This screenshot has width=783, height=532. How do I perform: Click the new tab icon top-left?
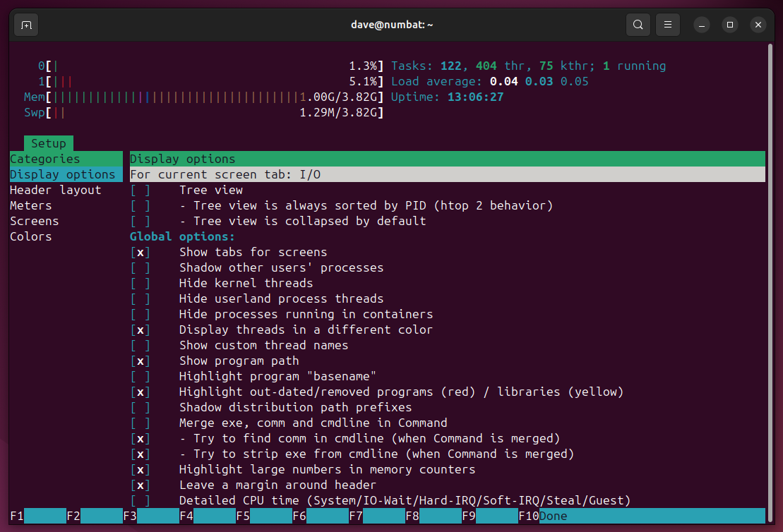(25, 24)
